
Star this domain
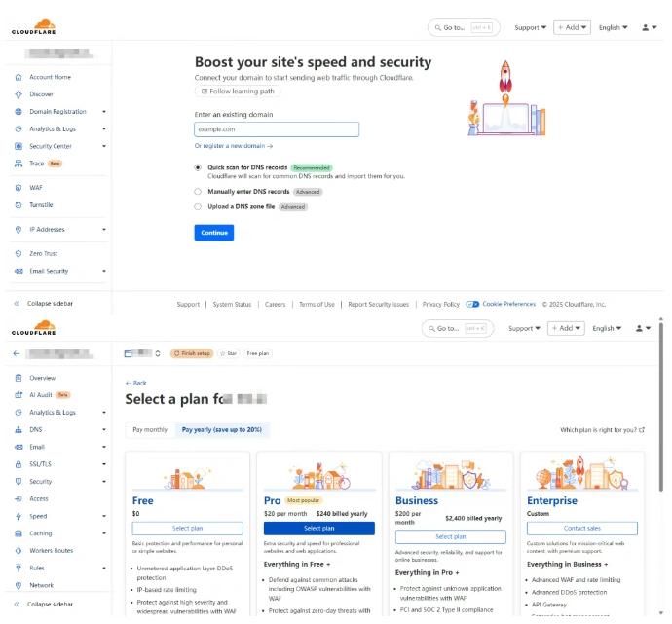228,353
